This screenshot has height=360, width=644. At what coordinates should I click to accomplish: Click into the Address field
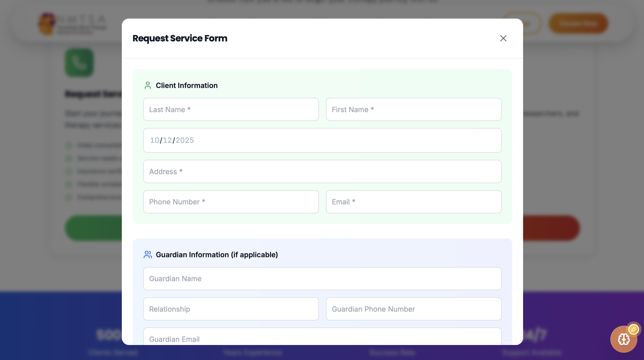pos(322,171)
